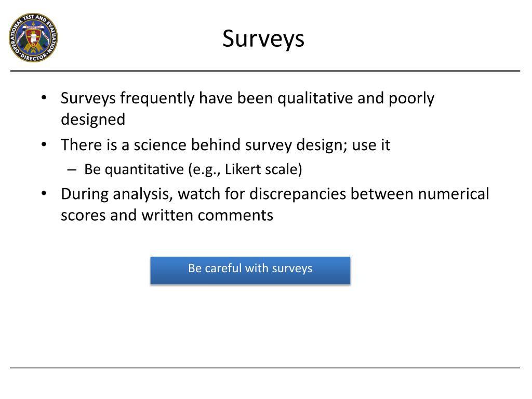532x399 pixels.
Task: Click the 'Be careful with surveys' blue box
Action: tap(250, 270)
